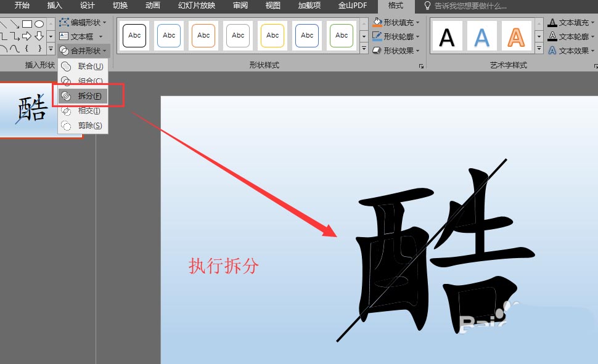Choose the left brace shape
The height and width of the screenshot is (364, 598).
tap(27, 49)
